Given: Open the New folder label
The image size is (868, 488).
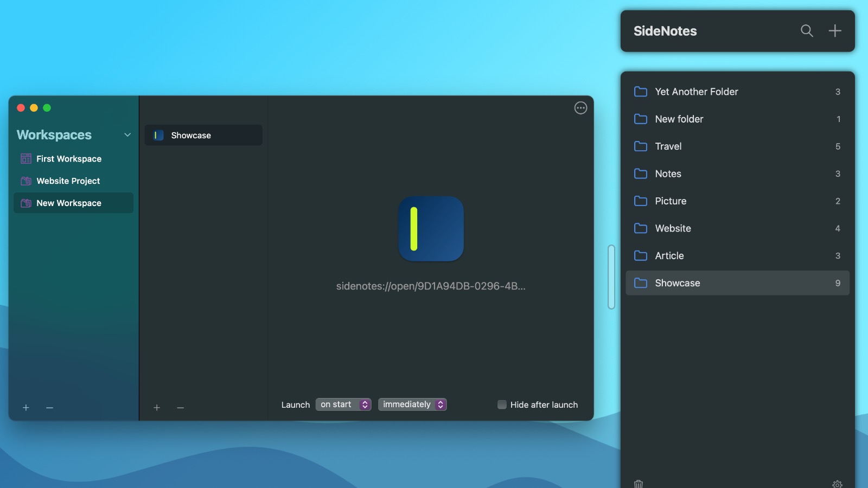Looking at the screenshot, I should 679,119.
